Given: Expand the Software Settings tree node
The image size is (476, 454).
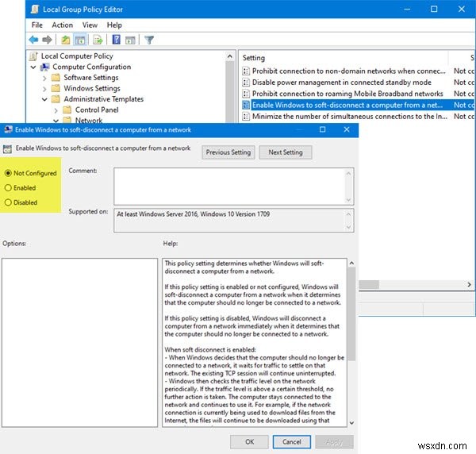Looking at the screenshot, I should (44, 78).
